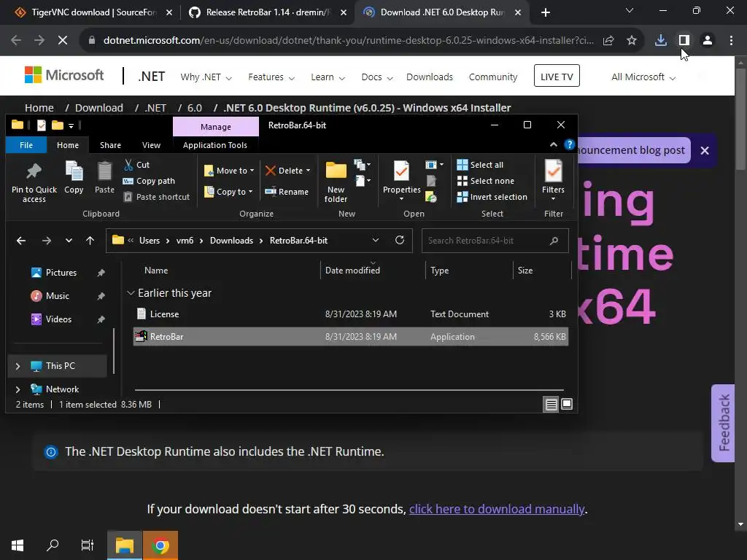The width and height of the screenshot is (747, 560).
Task: Click Downloads in the .NET navigation
Action: [x=429, y=77]
